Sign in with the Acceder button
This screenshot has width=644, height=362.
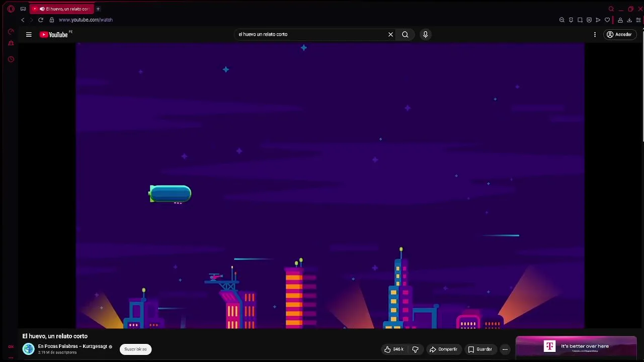click(619, 34)
